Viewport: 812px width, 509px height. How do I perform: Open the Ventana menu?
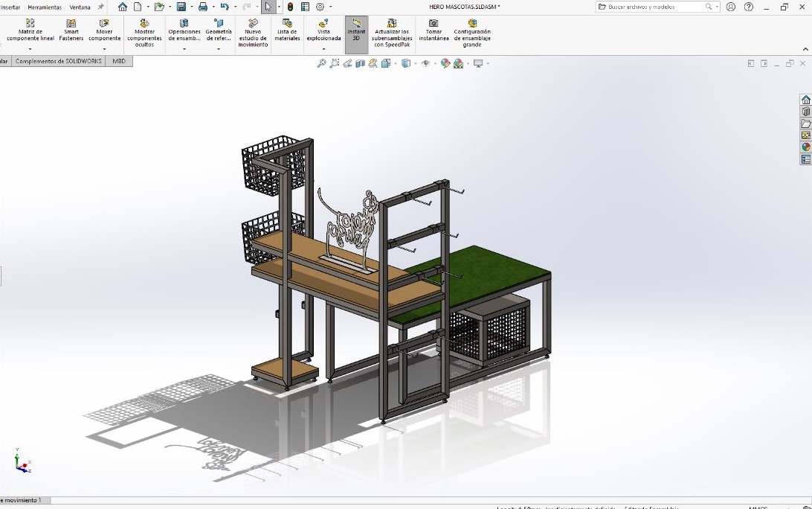click(x=80, y=7)
